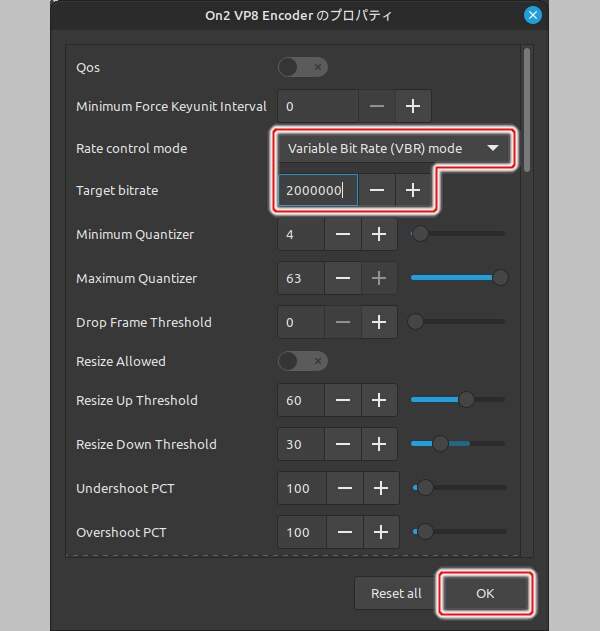Open the Rate control mode dropdown
Screen dimensions: 600x631
[x=393, y=149]
